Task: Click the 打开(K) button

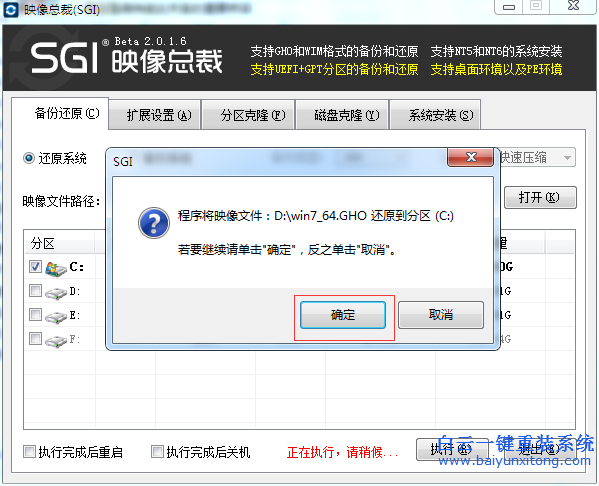Action: [540, 198]
